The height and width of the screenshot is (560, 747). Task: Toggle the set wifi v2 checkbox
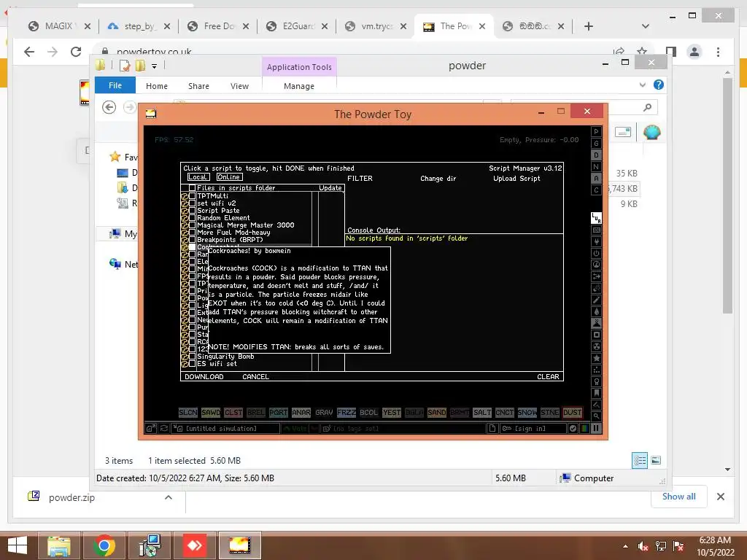click(192, 203)
